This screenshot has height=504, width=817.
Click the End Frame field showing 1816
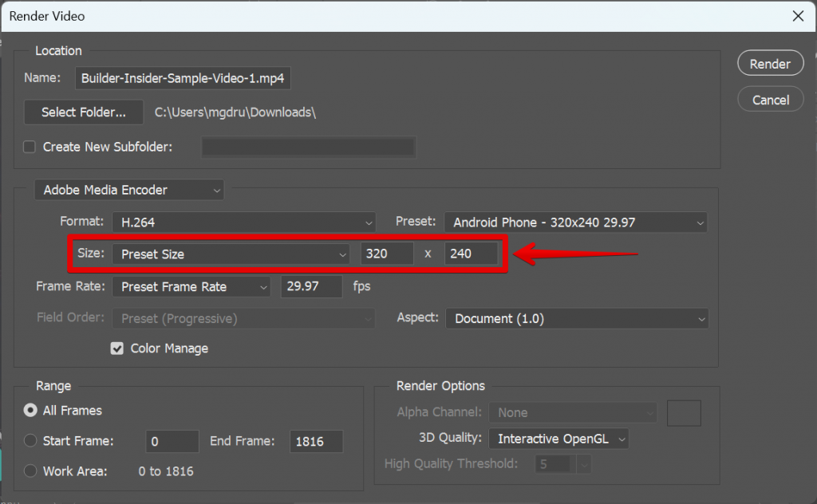(316, 441)
